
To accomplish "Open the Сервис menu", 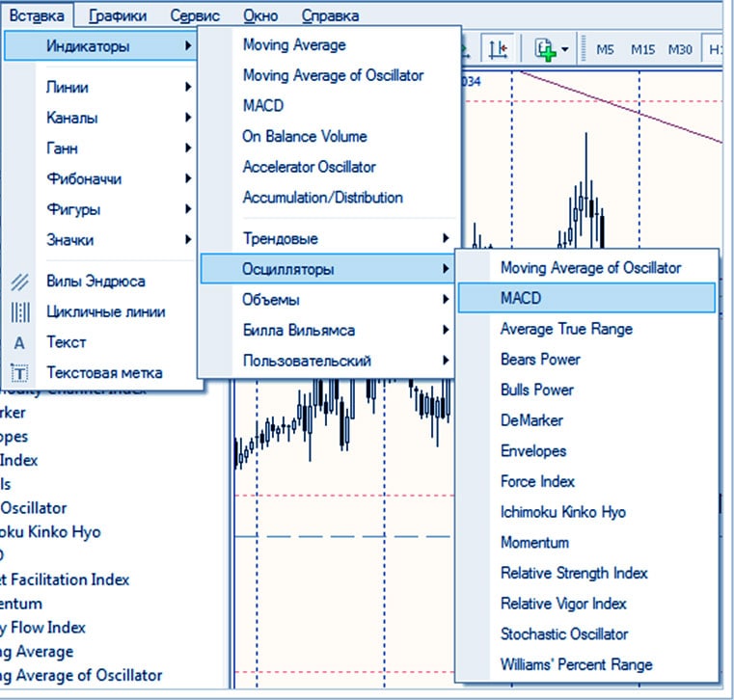I will pyautogui.click(x=194, y=15).
